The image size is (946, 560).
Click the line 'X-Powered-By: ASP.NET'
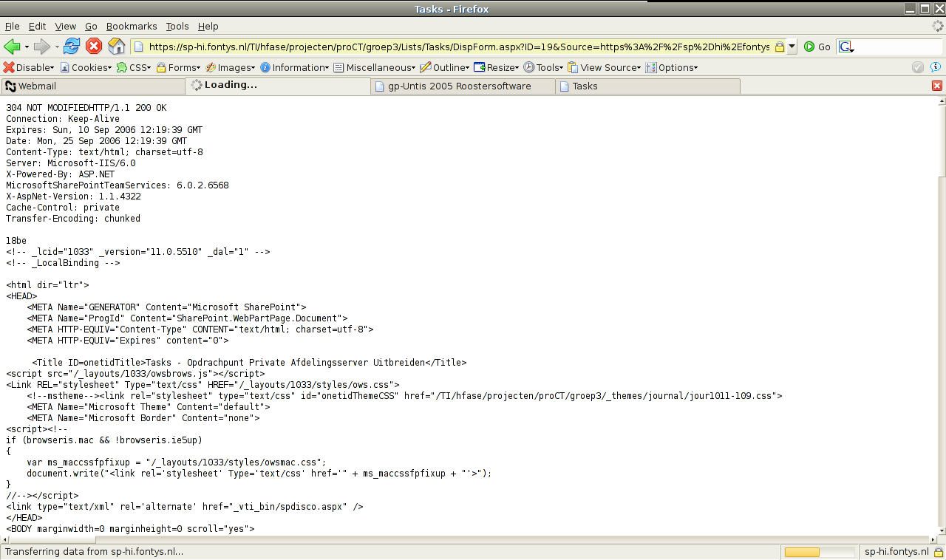click(61, 174)
